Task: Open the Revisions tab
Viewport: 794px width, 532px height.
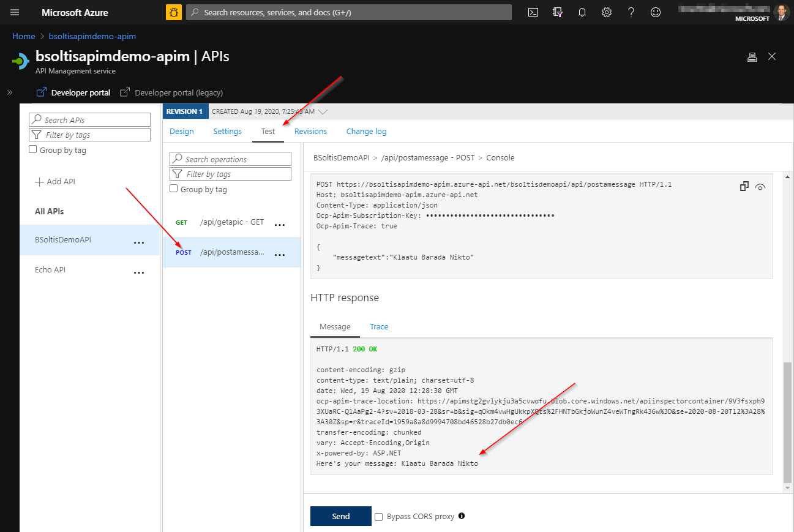Action: tap(310, 131)
